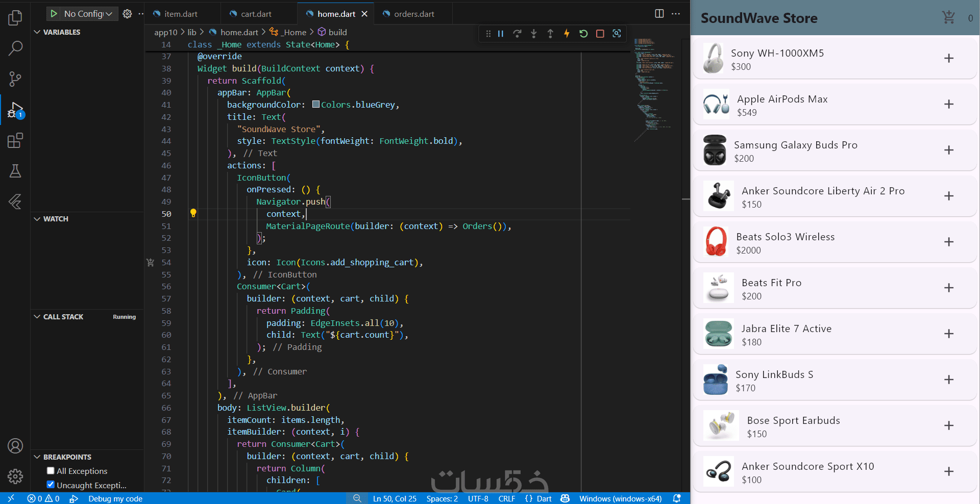The image size is (980, 504).
Task: Add Anker Soundcore Sport X10 to cart
Action: pyautogui.click(x=949, y=471)
